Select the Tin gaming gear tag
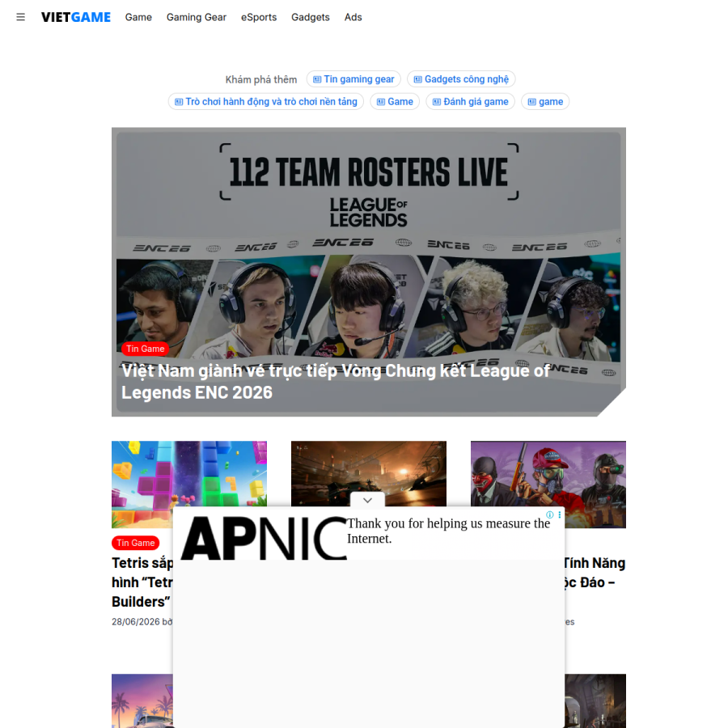Screen dimensions: 728x728 coord(353,79)
